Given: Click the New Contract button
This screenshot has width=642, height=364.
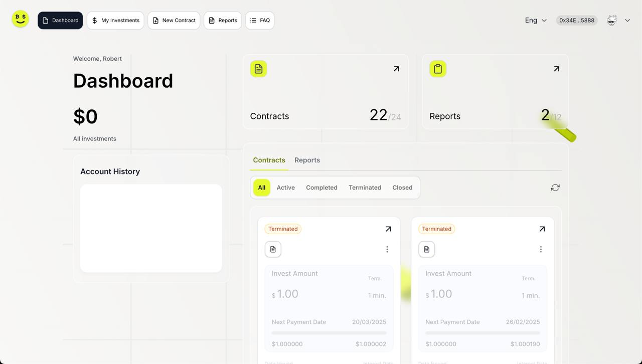Looking at the screenshot, I should click(x=174, y=20).
